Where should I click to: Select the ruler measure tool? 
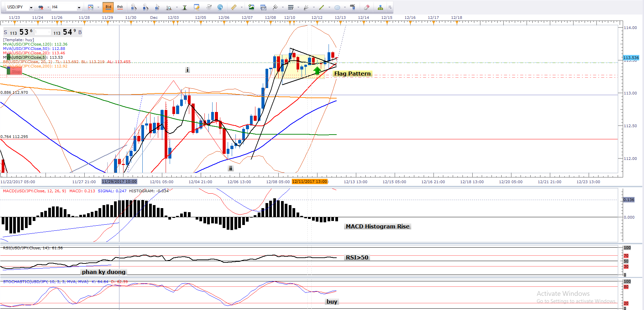[x=233, y=7]
